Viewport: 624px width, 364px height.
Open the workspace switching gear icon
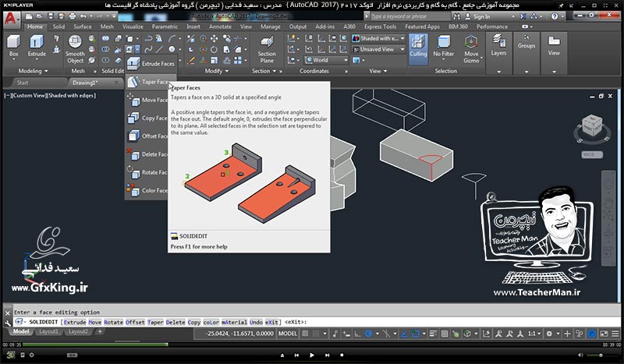551,334
